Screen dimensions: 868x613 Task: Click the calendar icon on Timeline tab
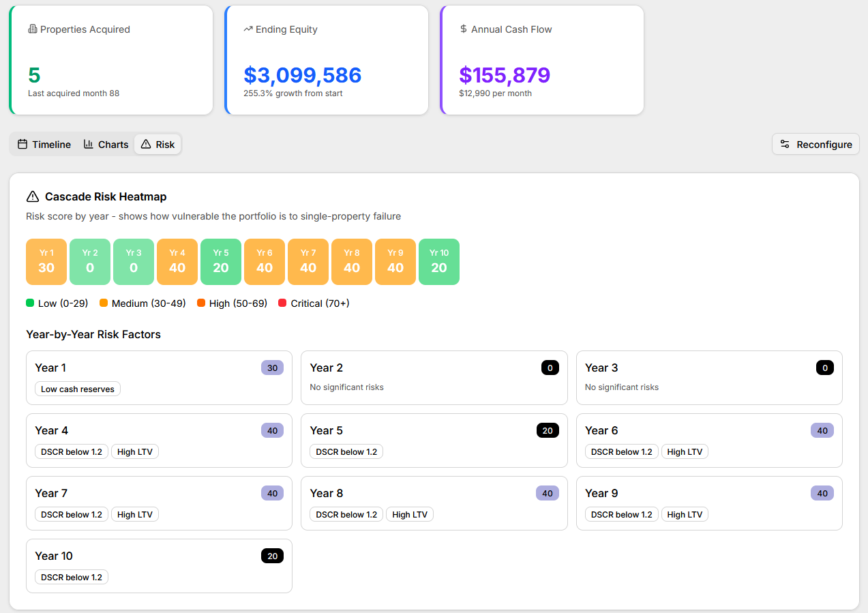(23, 145)
